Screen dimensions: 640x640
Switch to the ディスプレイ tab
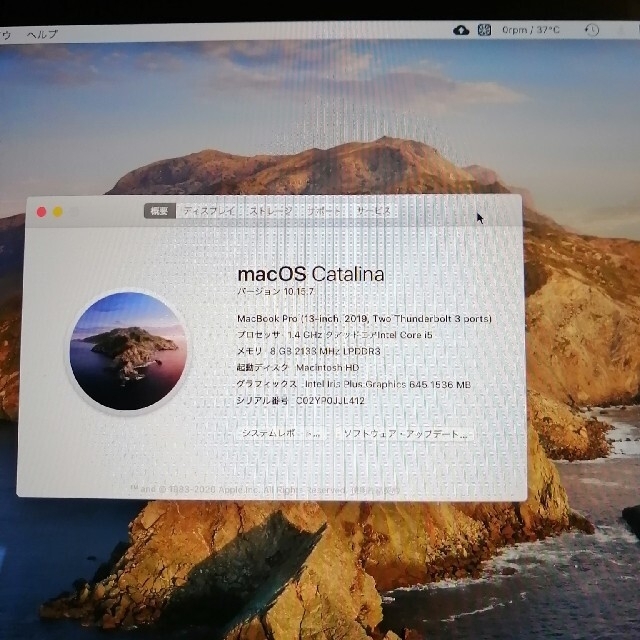tap(209, 211)
